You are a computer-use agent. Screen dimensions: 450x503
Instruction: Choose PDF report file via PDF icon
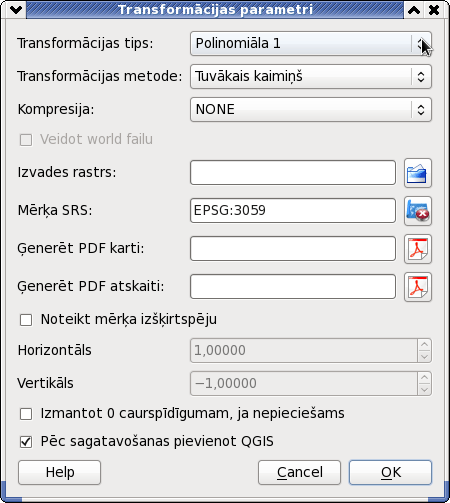click(418, 287)
